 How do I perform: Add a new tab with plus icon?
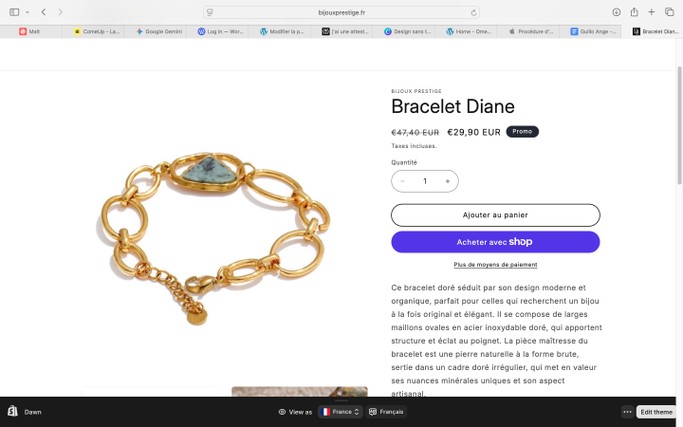point(651,12)
